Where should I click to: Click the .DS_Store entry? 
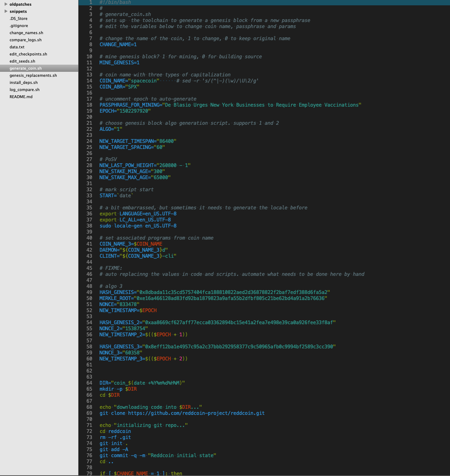point(18,18)
